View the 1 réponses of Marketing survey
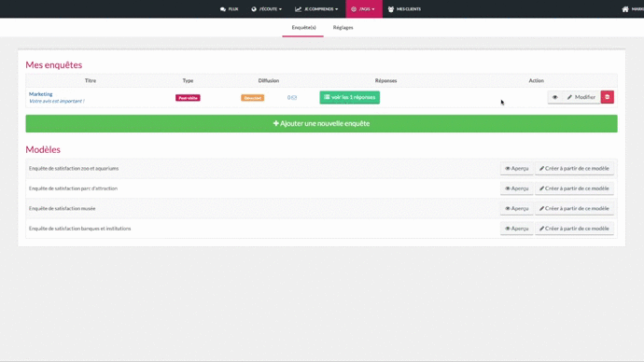 [x=349, y=97]
